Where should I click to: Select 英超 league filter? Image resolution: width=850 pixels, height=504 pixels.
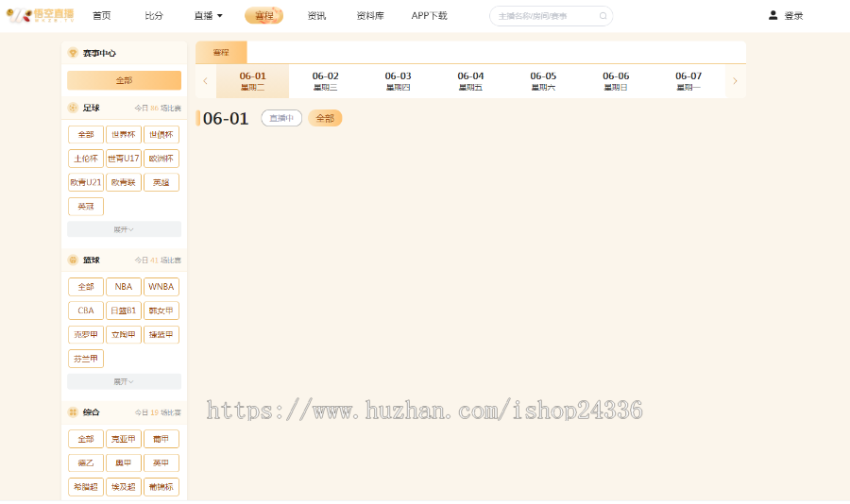click(x=161, y=182)
